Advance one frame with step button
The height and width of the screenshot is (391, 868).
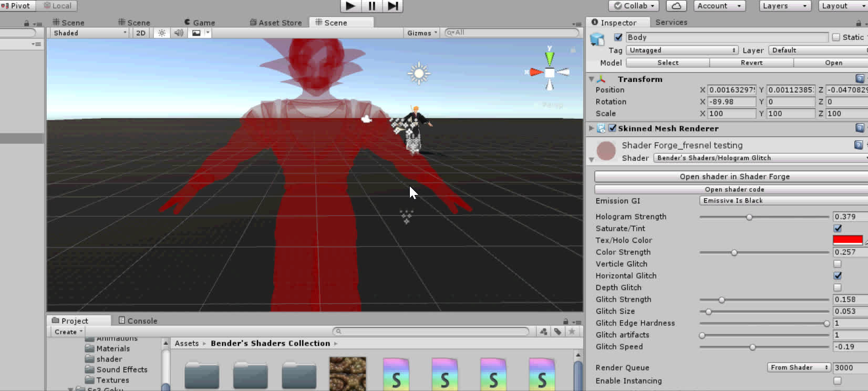click(x=393, y=6)
